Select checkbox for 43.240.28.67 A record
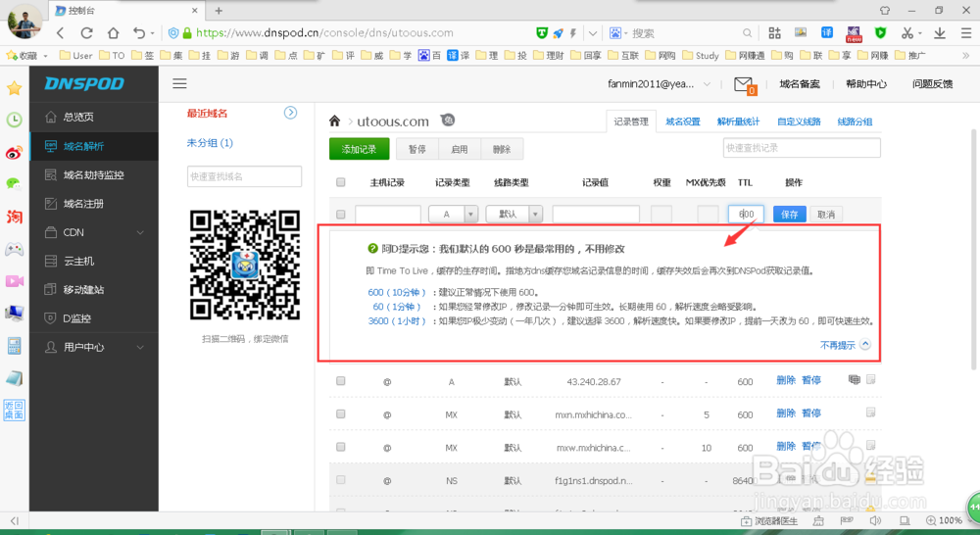Image resolution: width=980 pixels, height=535 pixels. pos(341,380)
